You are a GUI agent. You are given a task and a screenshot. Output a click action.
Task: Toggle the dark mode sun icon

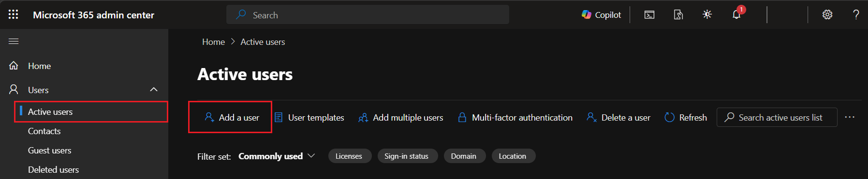click(x=707, y=14)
